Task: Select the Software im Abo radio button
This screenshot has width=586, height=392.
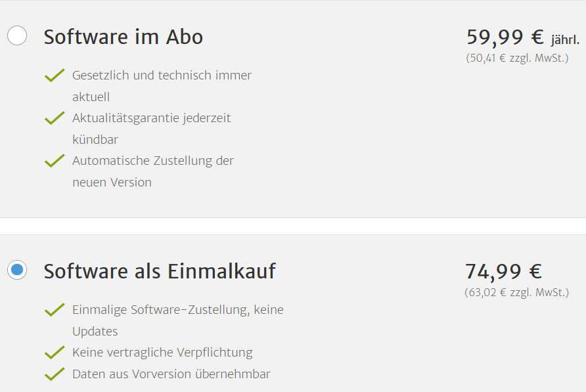Action: tap(17, 35)
